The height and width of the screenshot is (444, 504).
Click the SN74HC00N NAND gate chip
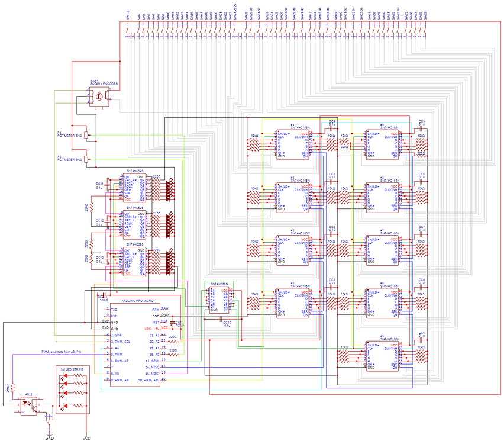tap(219, 299)
